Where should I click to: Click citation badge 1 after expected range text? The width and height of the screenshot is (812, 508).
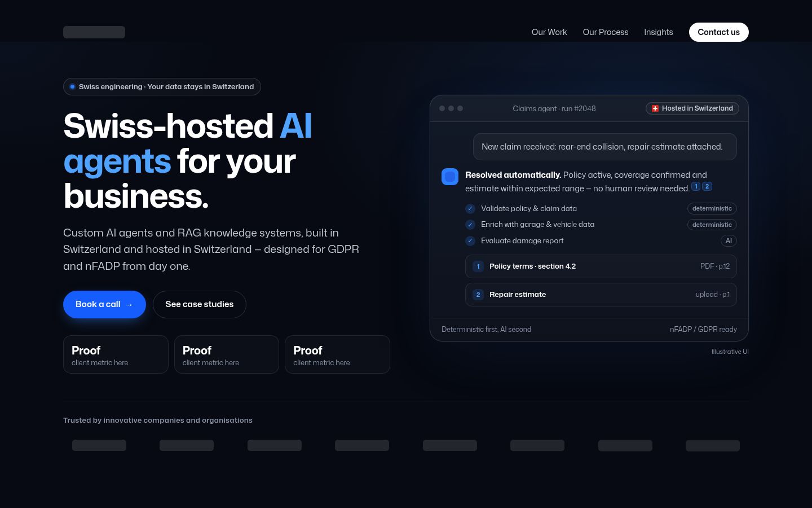(x=696, y=186)
